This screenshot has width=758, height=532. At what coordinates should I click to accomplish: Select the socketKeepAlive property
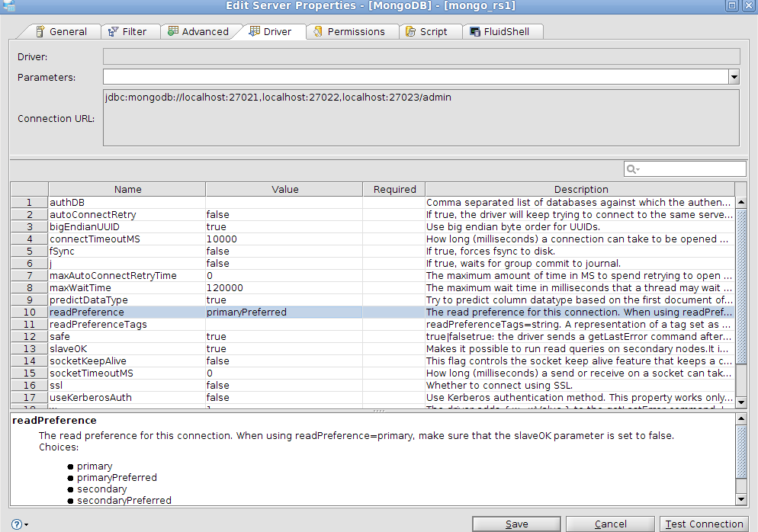[88, 361]
